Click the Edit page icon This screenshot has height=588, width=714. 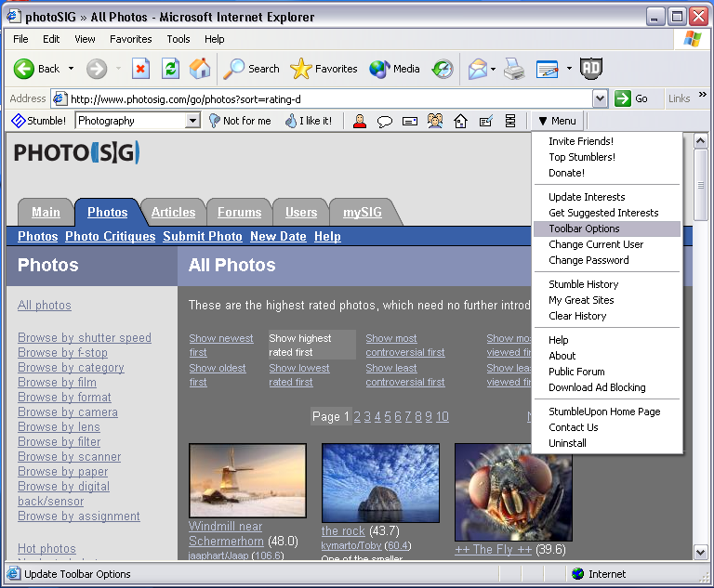click(548, 69)
